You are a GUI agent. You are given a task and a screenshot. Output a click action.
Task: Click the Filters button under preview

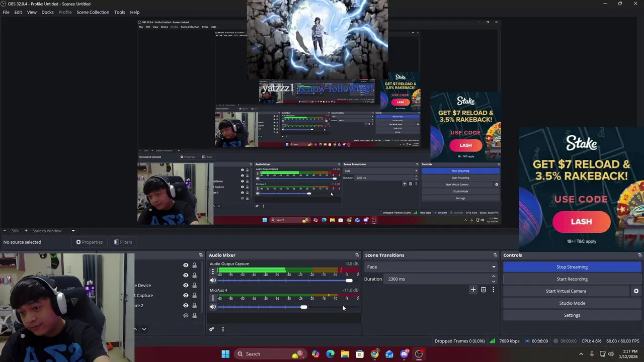pyautogui.click(x=123, y=242)
